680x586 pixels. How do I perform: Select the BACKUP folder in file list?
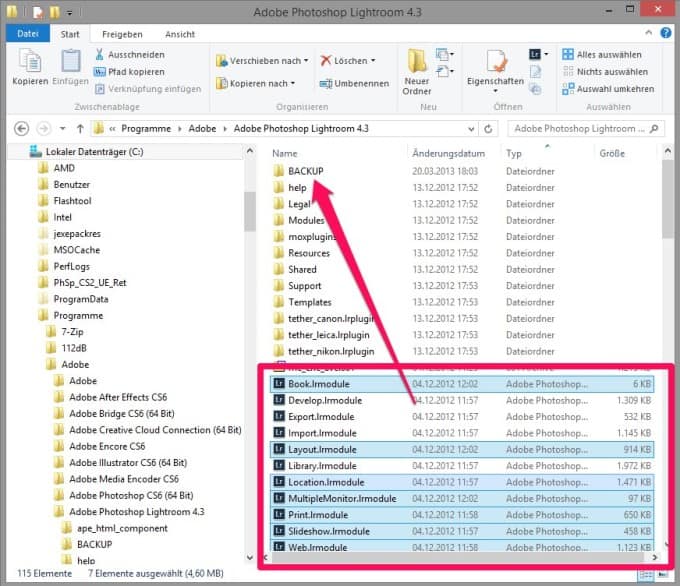tap(306, 171)
